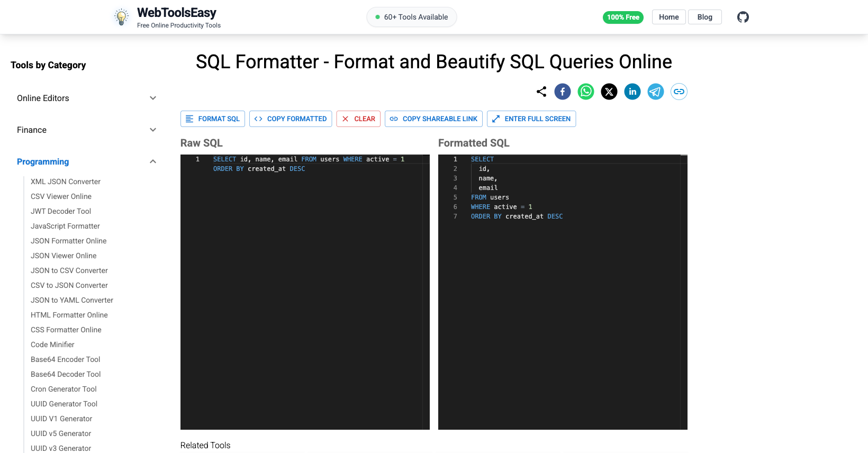Open JSON to CSV Converter
This screenshot has width=868, height=453.
tap(69, 270)
